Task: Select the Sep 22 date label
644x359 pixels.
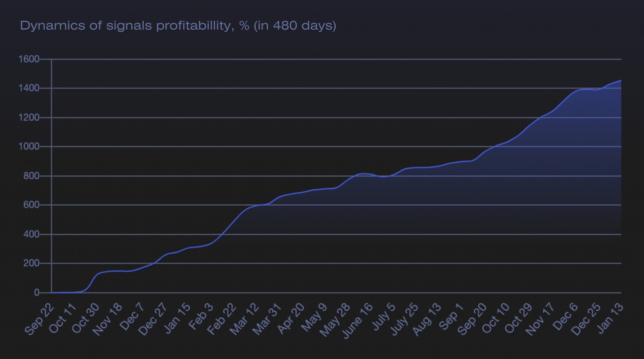Action: 40,319
